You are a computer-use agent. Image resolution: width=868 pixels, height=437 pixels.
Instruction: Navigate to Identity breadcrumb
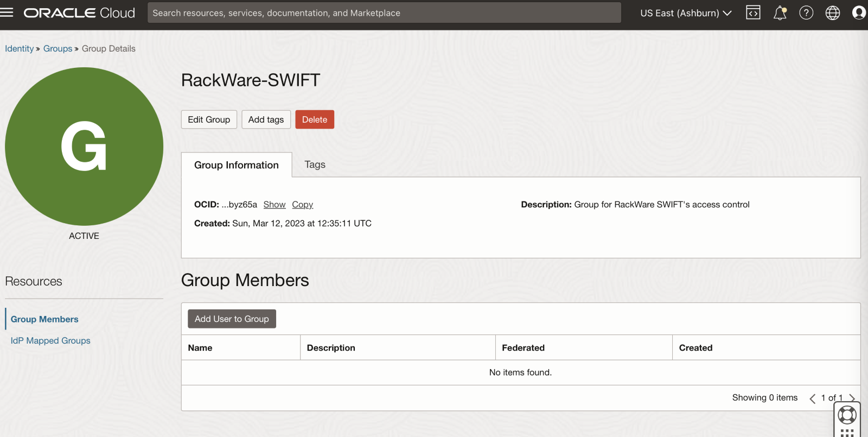pos(20,48)
